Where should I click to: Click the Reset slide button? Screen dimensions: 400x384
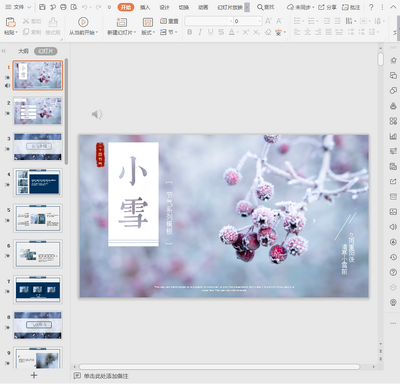(x=169, y=21)
